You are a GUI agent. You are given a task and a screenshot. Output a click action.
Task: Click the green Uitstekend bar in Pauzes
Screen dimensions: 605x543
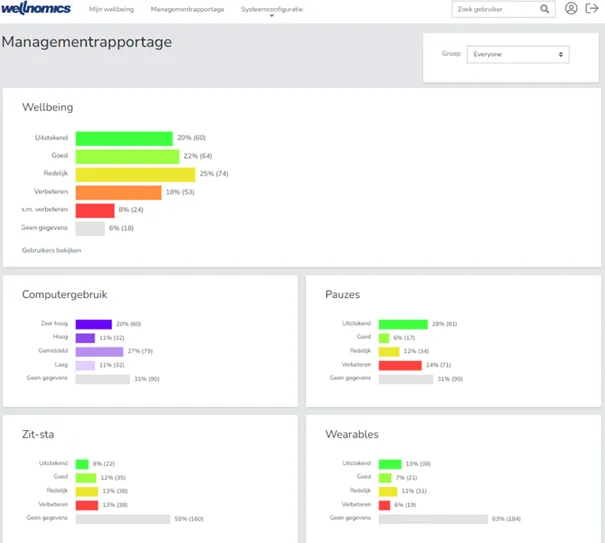[x=403, y=324]
